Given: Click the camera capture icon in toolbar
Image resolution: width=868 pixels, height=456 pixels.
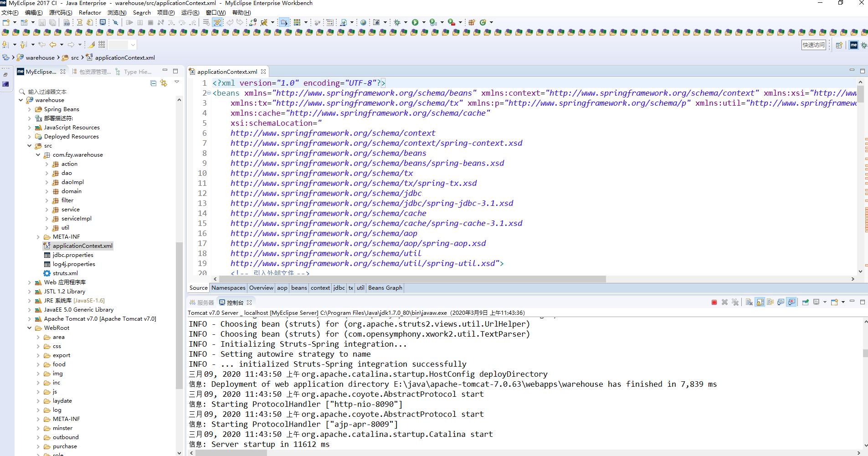Looking at the screenshot, I should [376, 22].
